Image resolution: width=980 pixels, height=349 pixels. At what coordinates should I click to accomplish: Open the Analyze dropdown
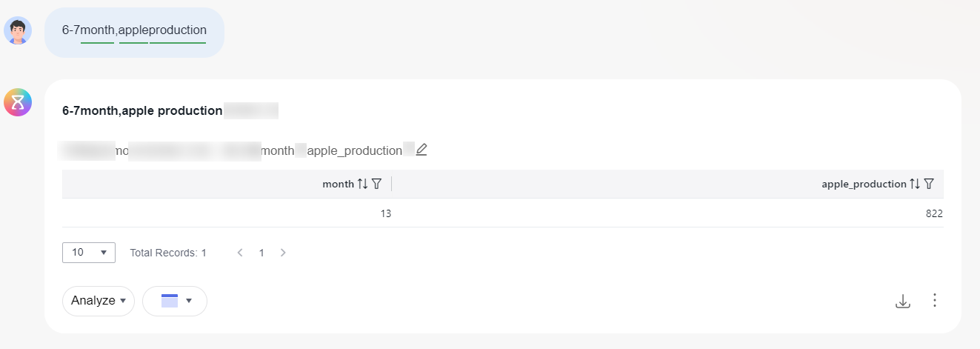(x=99, y=301)
